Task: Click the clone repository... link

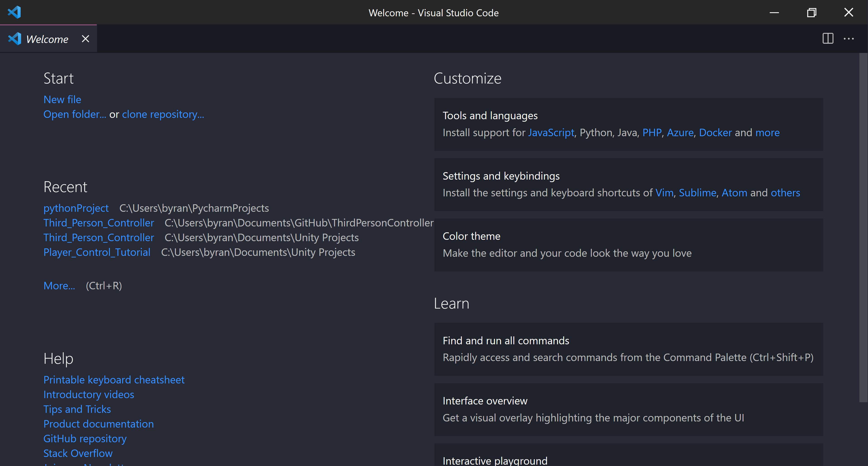Action: click(x=163, y=114)
